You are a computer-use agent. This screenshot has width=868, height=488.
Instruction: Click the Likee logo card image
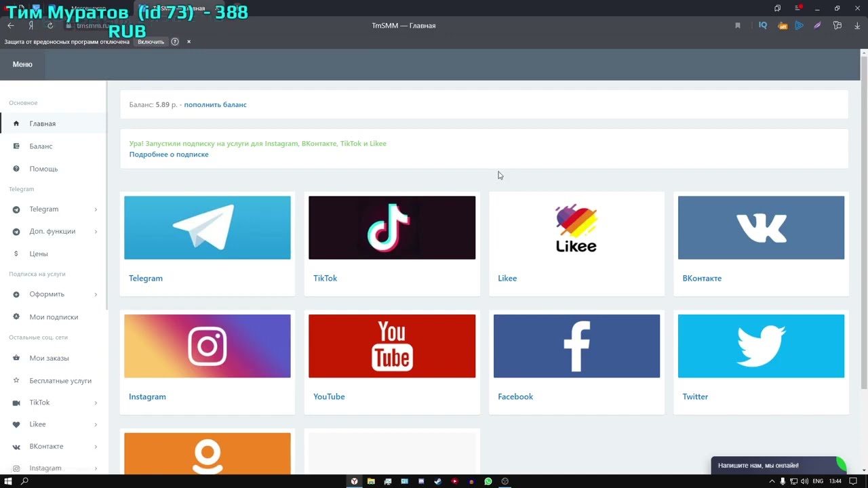pyautogui.click(x=576, y=228)
